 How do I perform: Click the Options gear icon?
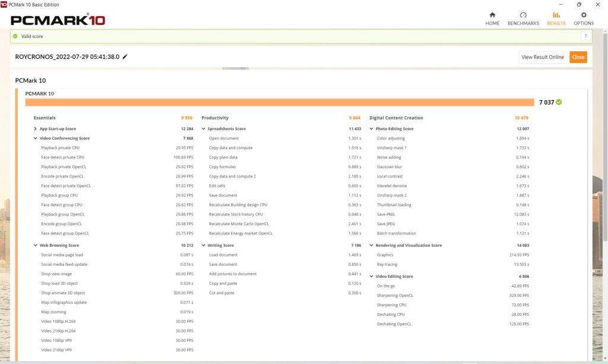click(x=584, y=15)
